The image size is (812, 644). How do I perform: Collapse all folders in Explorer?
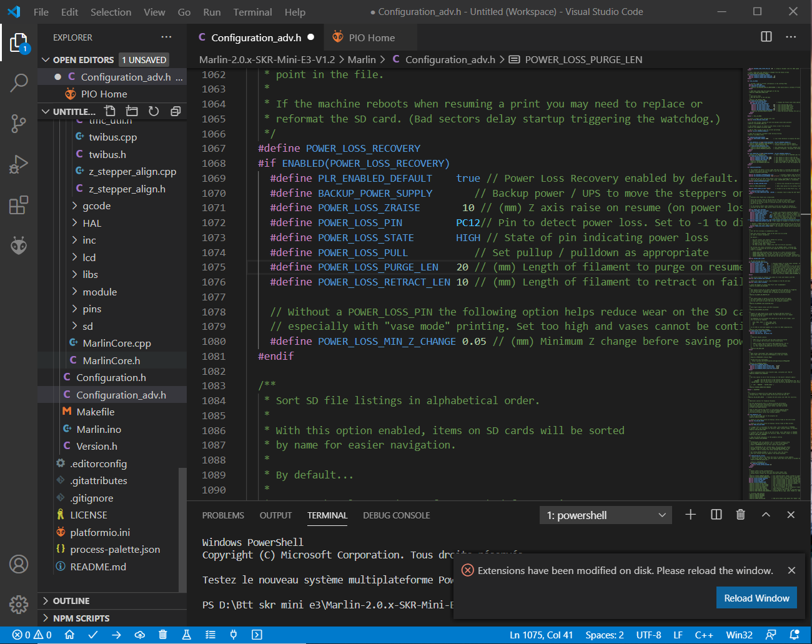tap(176, 111)
